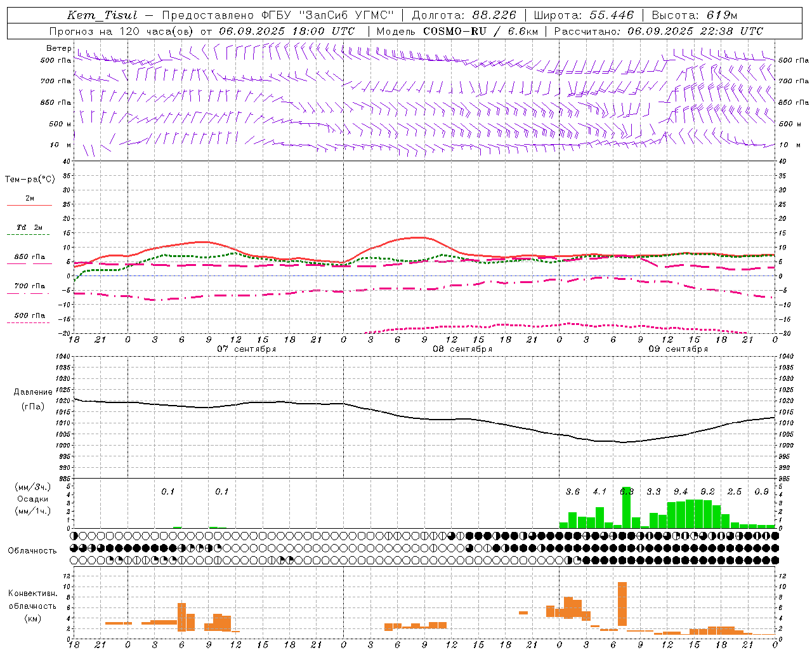812x650 pixels.
Task: Select the "Долгота: 88.226" header value
Action: pyautogui.click(x=464, y=15)
